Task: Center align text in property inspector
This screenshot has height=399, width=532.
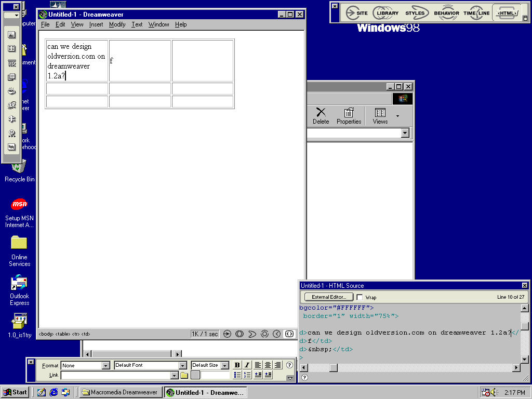Action: pyautogui.click(x=268, y=365)
